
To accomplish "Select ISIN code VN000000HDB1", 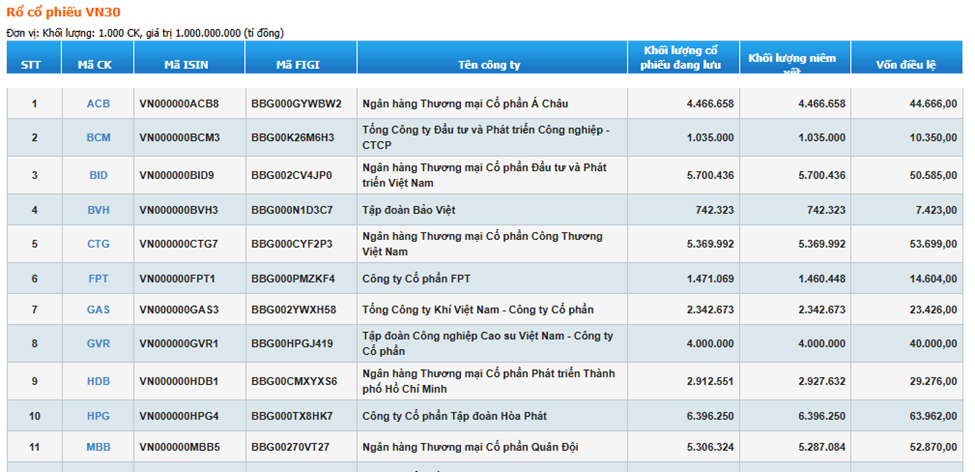I will coord(179,381).
